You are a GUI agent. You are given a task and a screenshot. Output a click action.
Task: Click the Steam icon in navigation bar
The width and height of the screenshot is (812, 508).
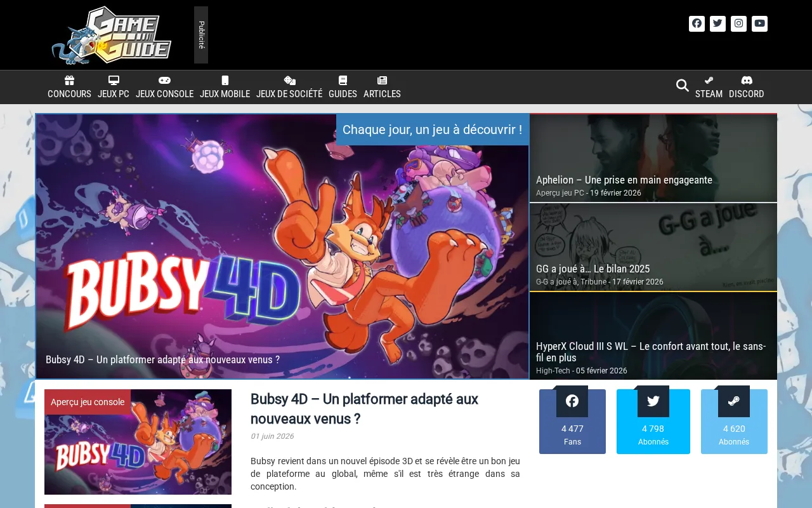(x=709, y=81)
